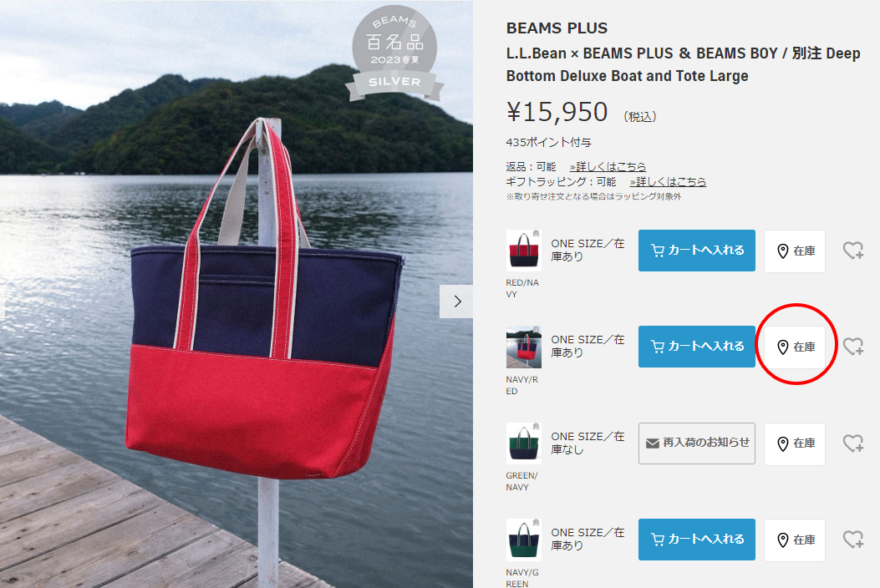
Task: Select NAVY/GREEN color thumbnail
Action: 524,540
